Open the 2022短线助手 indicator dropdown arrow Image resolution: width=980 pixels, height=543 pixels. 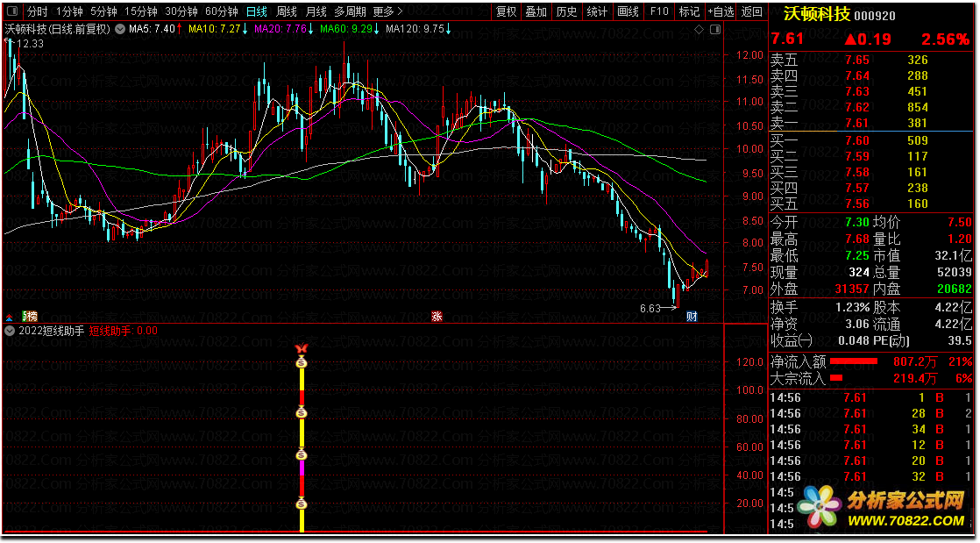tap(9, 331)
